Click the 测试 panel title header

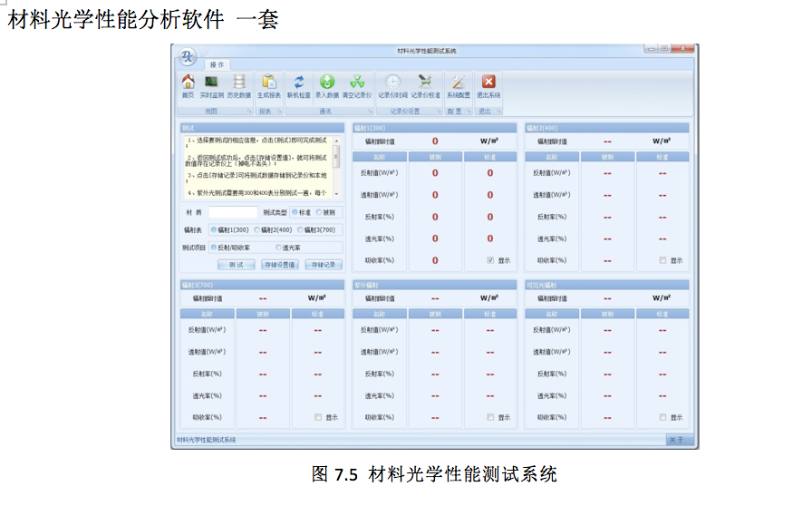[262, 128]
